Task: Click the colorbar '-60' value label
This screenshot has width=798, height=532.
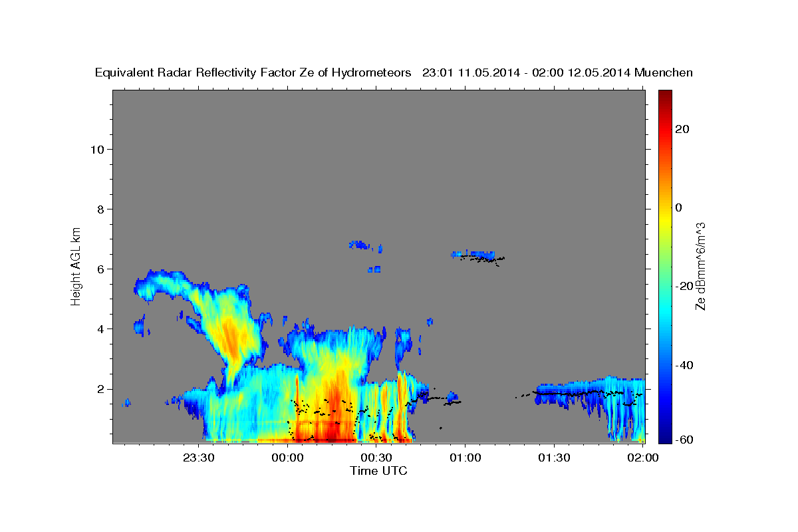Action: 684,440
